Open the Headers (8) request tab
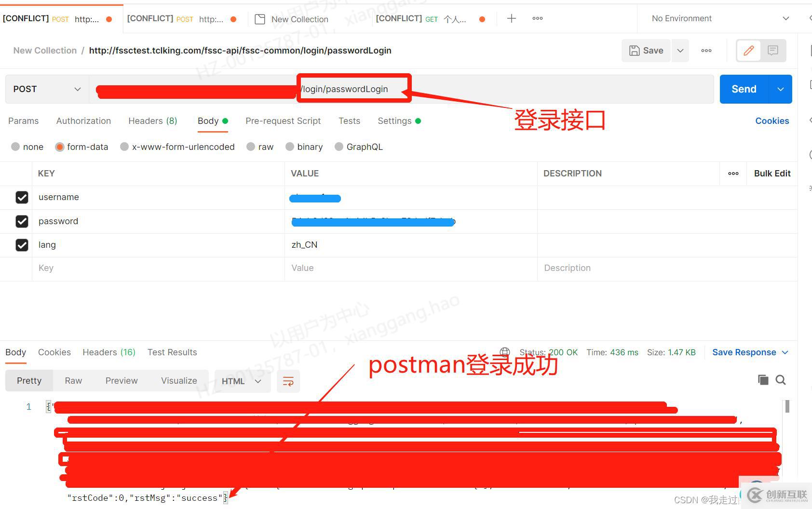 tap(153, 121)
